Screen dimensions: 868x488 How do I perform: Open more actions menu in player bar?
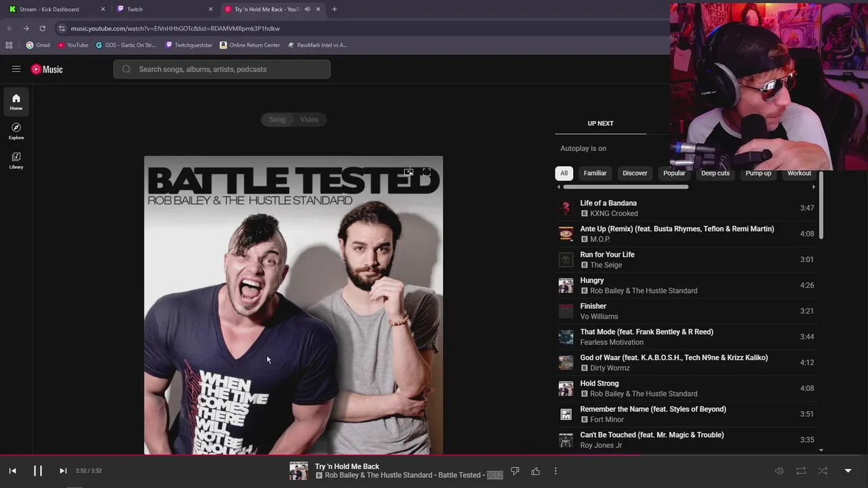click(x=555, y=471)
